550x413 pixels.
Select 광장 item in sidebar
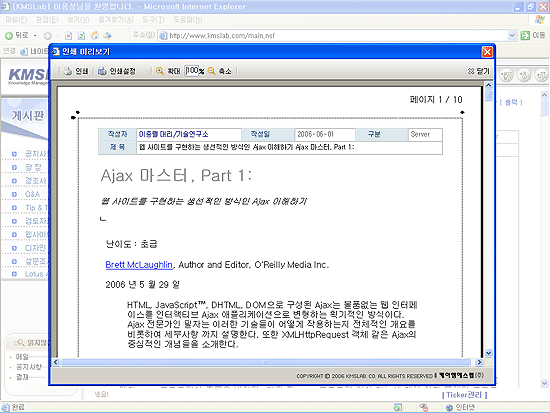[x=33, y=167]
